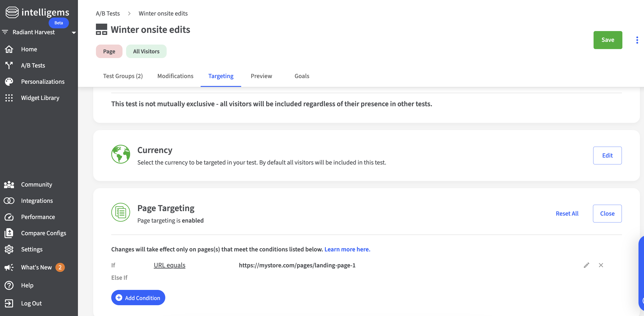Image resolution: width=644 pixels, height=316 pixels.
Task: Click the pencil edit icon for URL condition
Action: click(x=586, y=265)
